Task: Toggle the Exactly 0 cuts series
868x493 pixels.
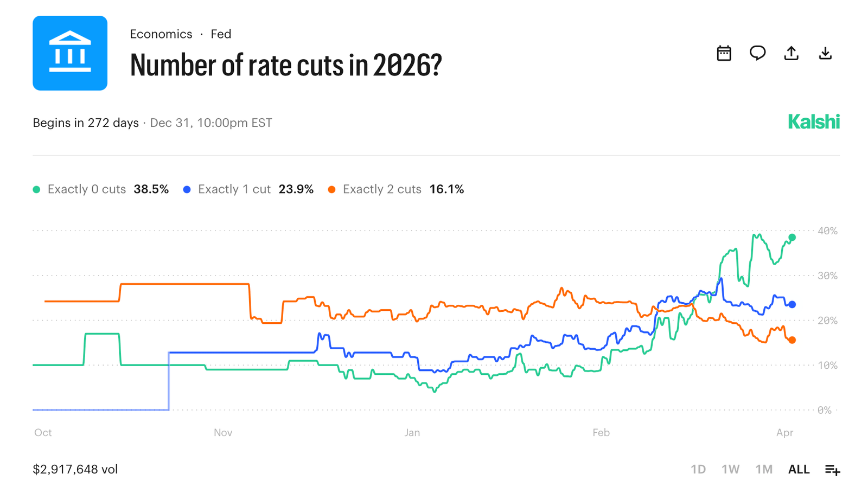Action: tap(86, 189)
